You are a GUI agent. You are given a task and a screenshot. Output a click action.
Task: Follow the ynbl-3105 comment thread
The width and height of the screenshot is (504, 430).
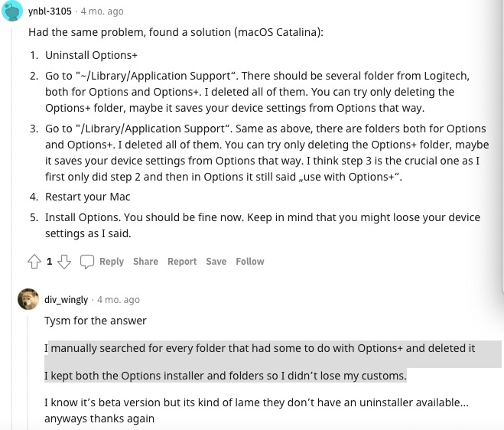[249, 262]
